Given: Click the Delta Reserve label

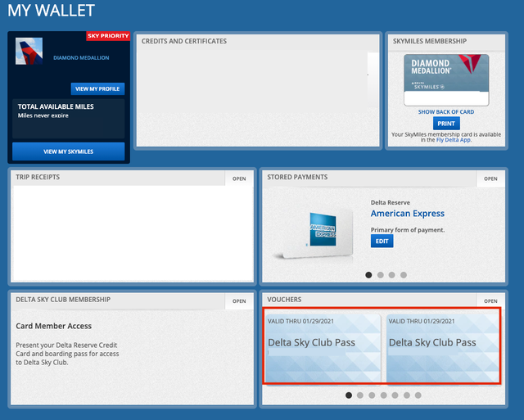Looking at the screenshot, I should 391,202.
